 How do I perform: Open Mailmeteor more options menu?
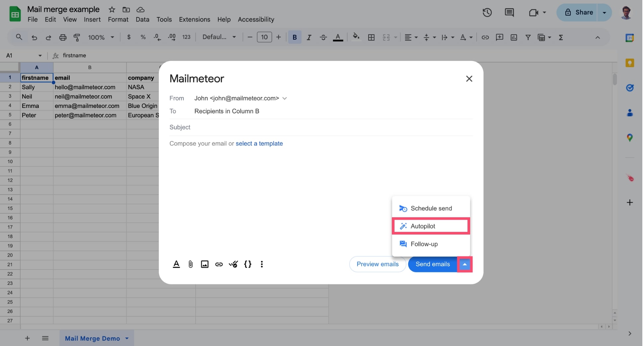tap(262, 264)
